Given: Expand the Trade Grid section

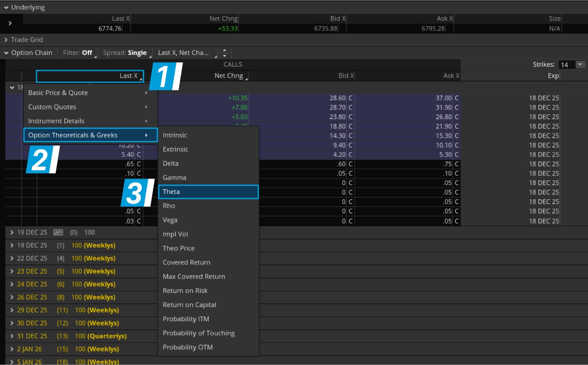Looking at the screenshot, I should (x=5, y=39).
